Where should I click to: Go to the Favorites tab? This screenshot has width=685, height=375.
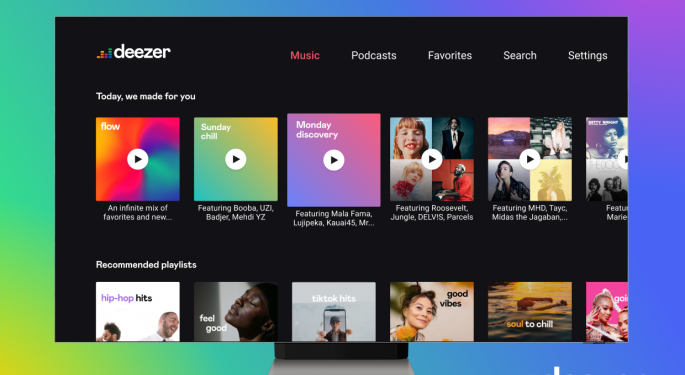(450, 56)
